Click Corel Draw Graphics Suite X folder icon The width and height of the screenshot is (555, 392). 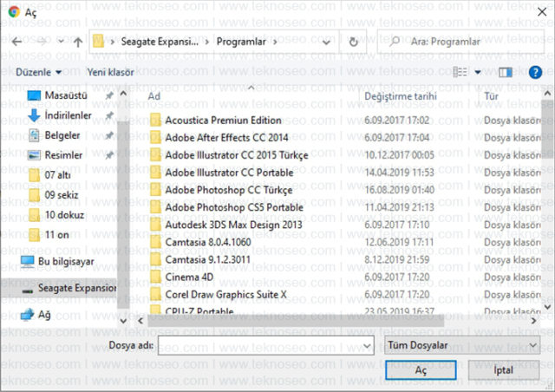point(155,294)
